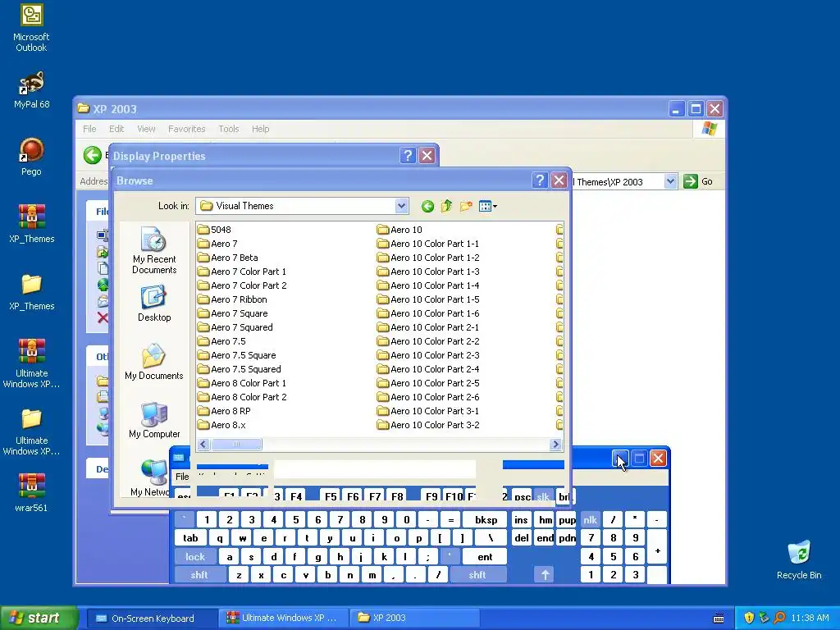This screenshot has width=840, height=630.
Task: Select Aero 7.5 Squared folder name
Action: tap(246, 369)
